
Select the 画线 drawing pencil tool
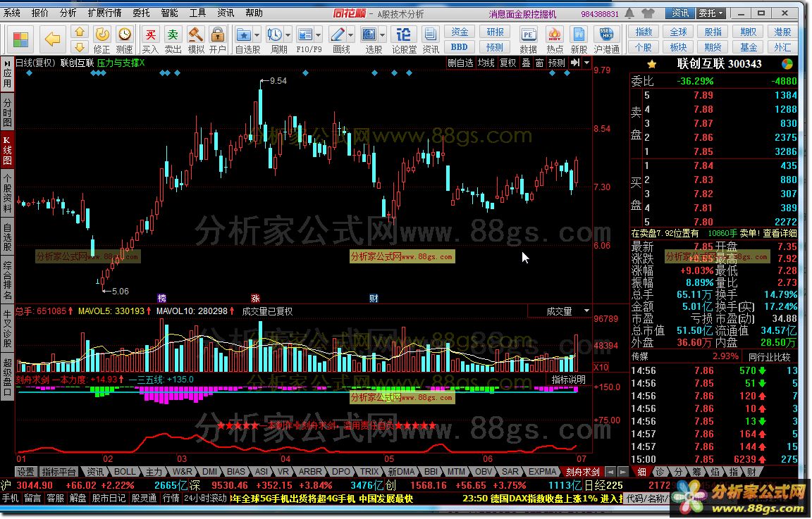coord(338,35)
